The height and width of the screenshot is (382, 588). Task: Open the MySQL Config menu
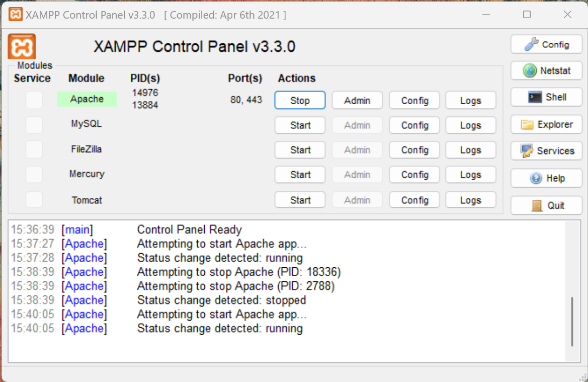click(414, 125)
